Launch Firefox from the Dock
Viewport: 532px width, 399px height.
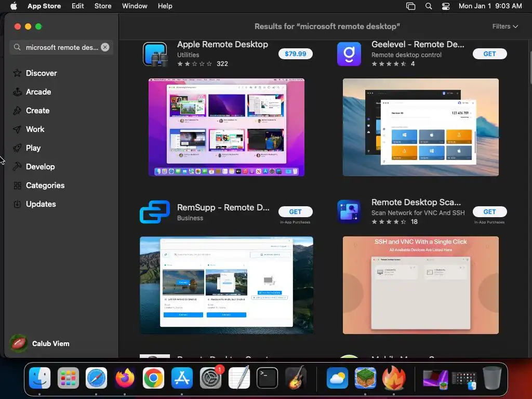tap(125, 378)
